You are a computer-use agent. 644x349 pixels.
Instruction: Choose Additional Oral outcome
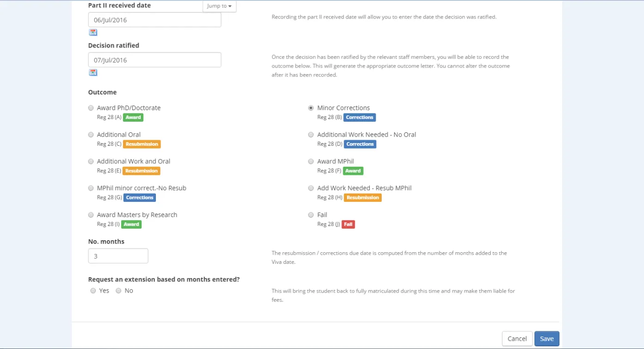[91, 135]
